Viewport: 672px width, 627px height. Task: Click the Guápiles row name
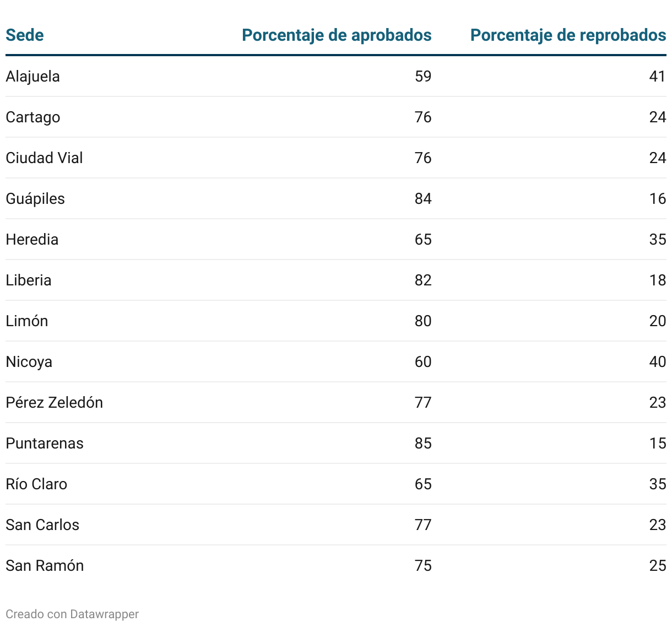[35, 198]
